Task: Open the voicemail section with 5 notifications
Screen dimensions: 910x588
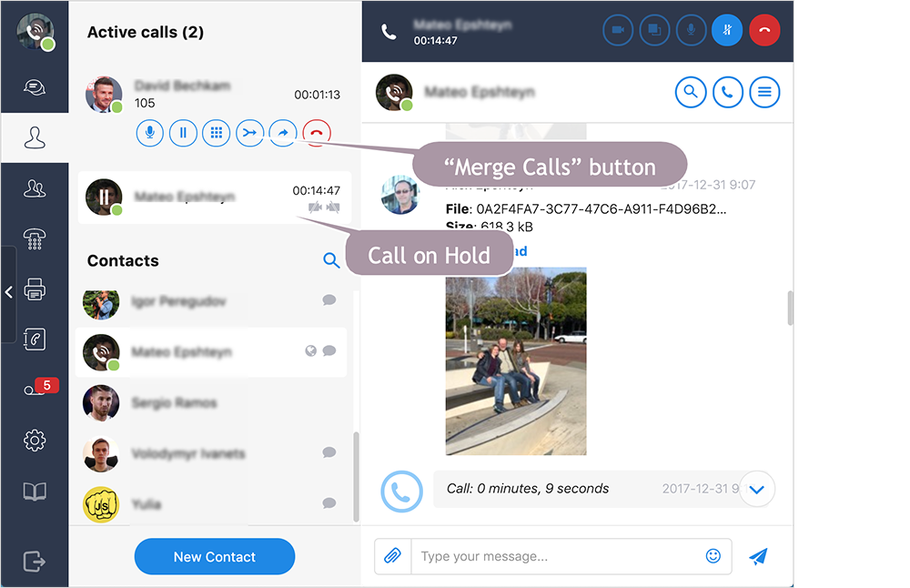Action: [x=35, y=387]
